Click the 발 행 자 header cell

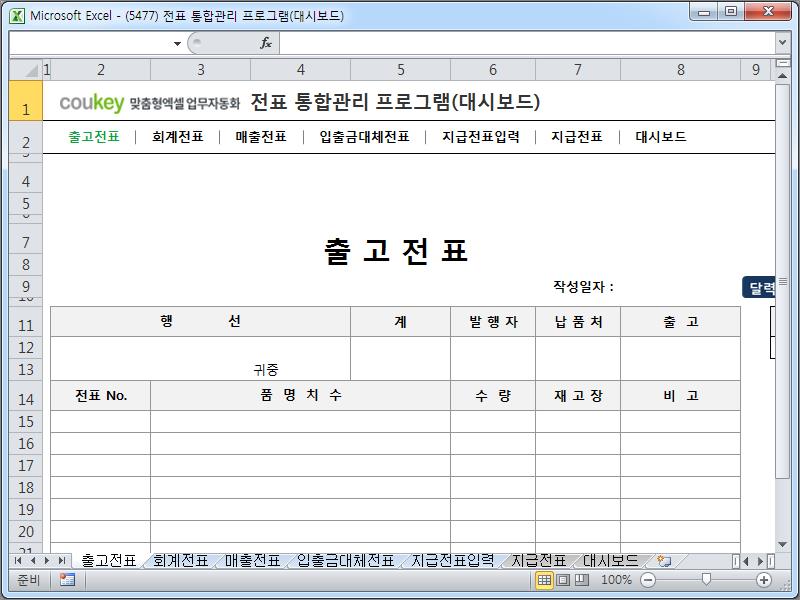[x=493, y=321]
